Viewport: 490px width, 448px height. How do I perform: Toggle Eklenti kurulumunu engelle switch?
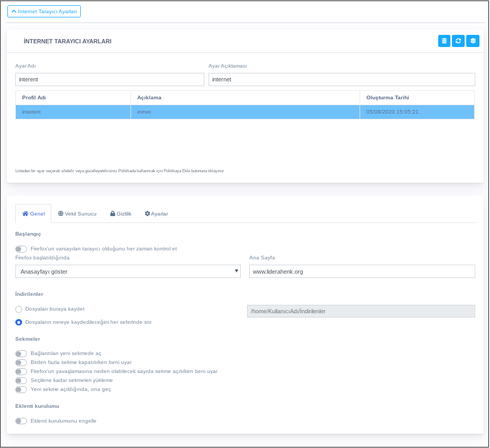21,421
